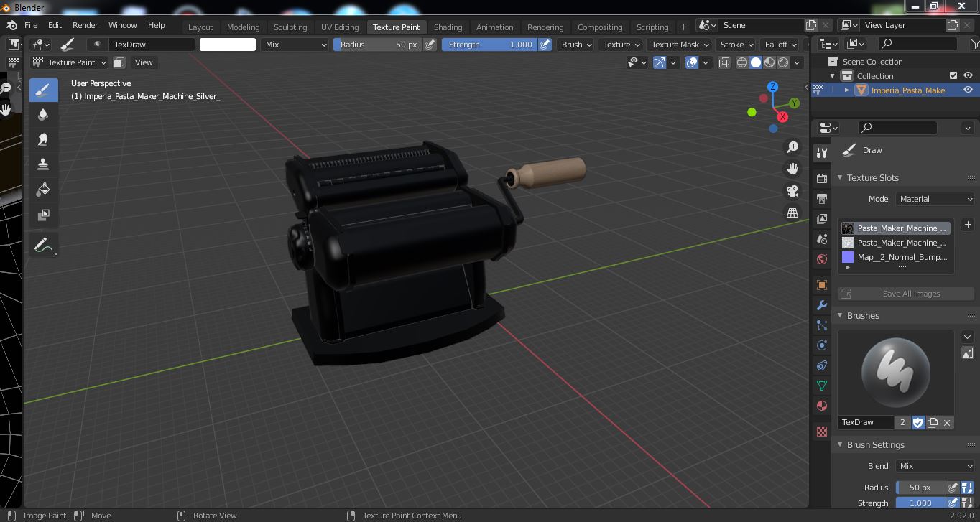Open the Texture properties checker tab
Screen dimensions: 980x522
[x=822, y=432]
